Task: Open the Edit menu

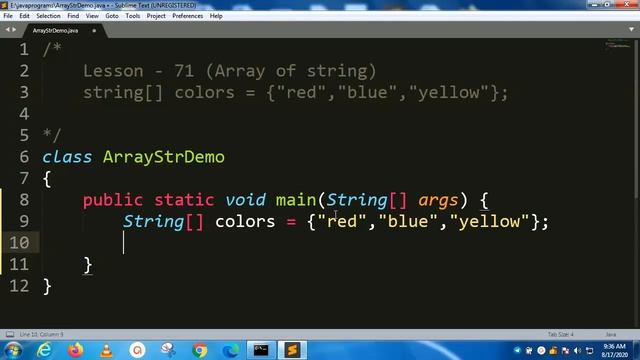Action: [x=24, y=16]
